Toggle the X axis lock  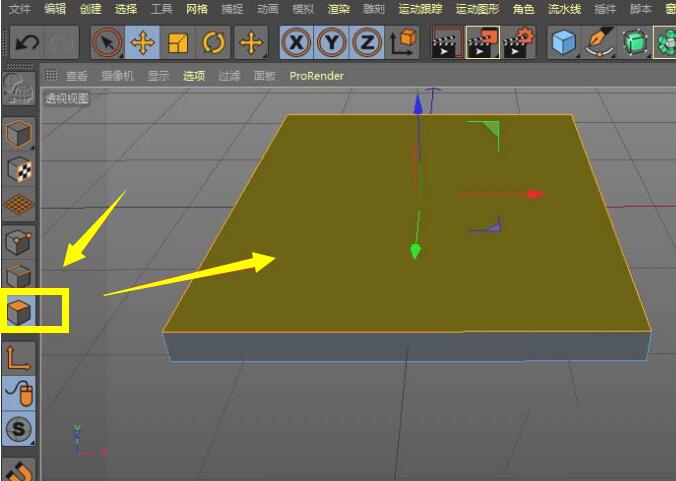tap(297, 42)
